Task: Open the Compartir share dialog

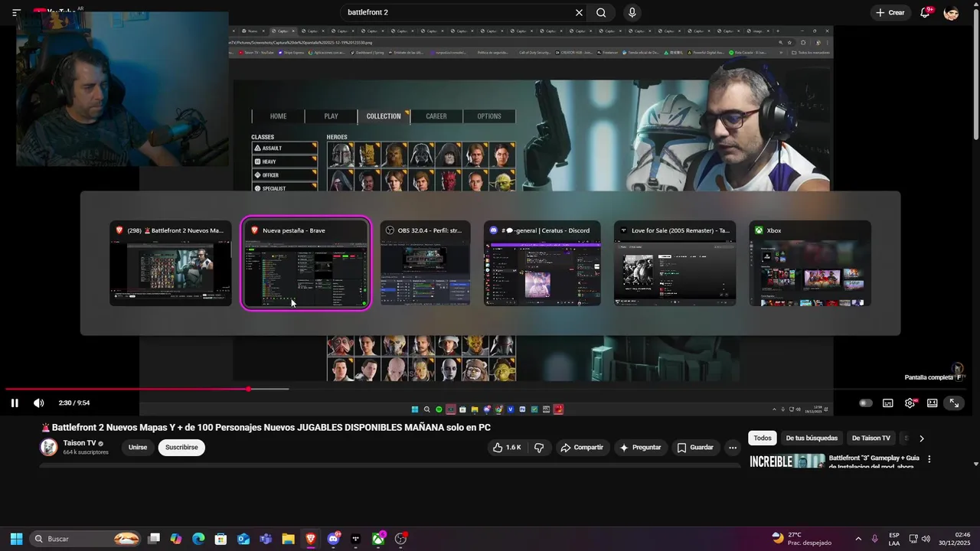Action: (x=582, y=448)
